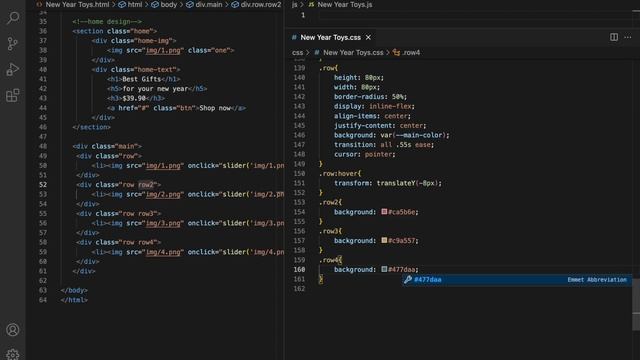640x360 pixels.
Task: Open the Run and Debug view
Action: pos(13,69)
